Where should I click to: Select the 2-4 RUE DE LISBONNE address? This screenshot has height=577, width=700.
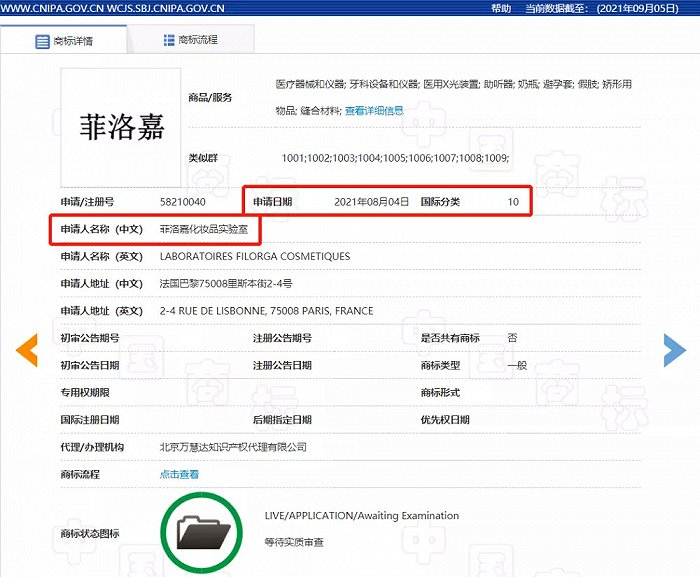[267, 311]
